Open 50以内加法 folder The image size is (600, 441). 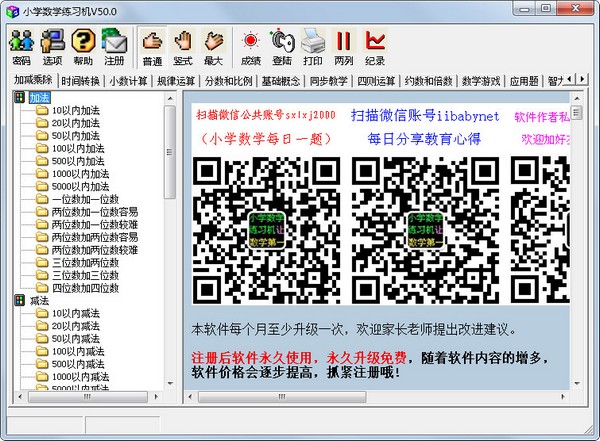coord(68,136)
